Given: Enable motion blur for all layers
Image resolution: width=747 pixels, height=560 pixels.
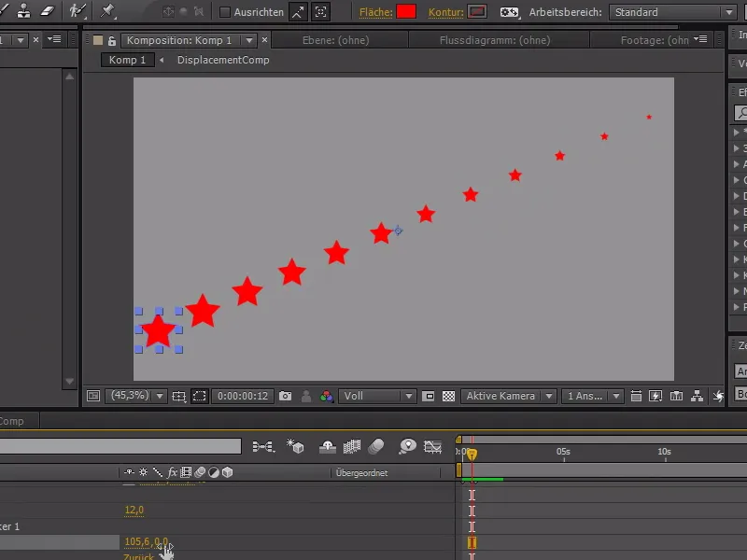Looking at the screenshot, I should pyautogui.click(x=376, y=446).
